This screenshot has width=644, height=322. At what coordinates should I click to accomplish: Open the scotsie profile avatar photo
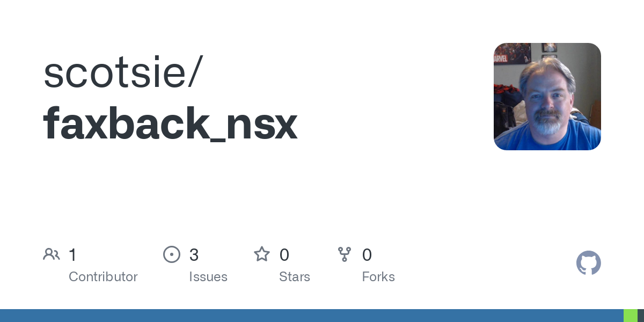click(547, 97)
